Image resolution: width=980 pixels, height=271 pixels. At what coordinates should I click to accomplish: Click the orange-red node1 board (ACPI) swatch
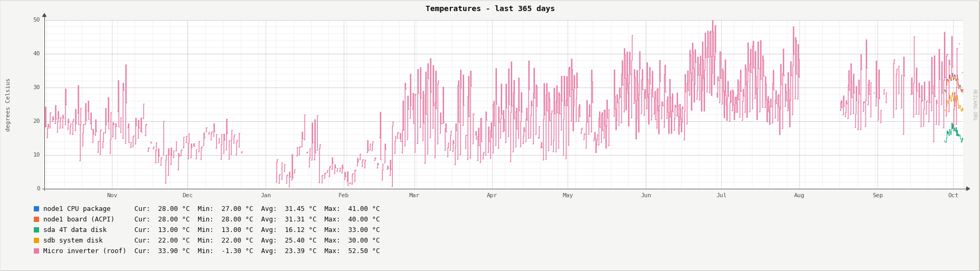click(x=36, y=219)
